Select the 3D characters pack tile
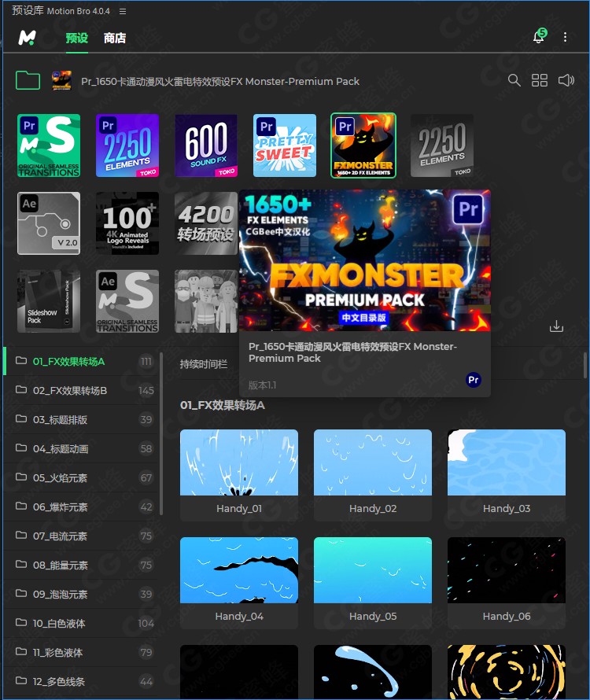This screenshot has width=590, height=700. click(206, 301)
